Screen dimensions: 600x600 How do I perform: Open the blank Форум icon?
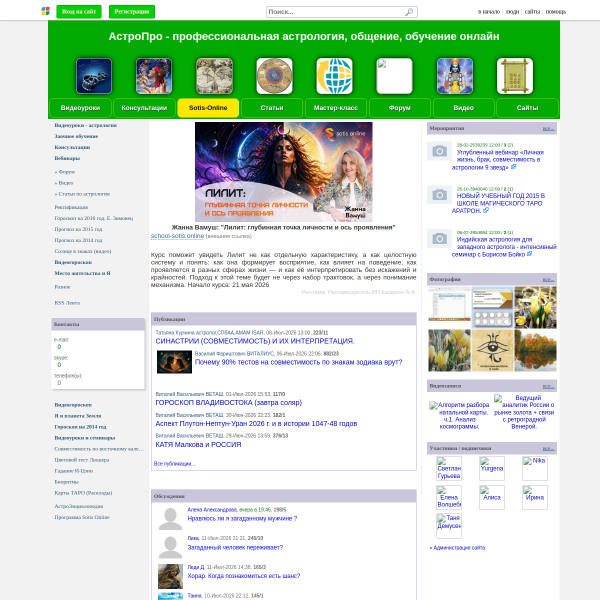pos(395,76)
